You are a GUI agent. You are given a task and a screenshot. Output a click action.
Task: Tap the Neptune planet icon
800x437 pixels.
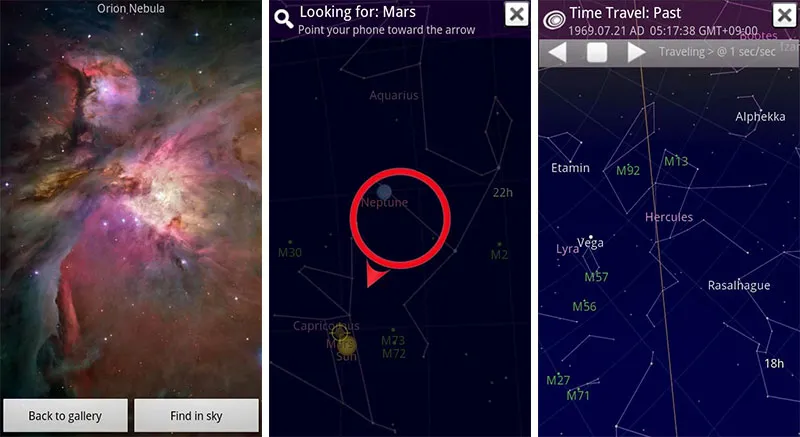click(x=384, y=192)
